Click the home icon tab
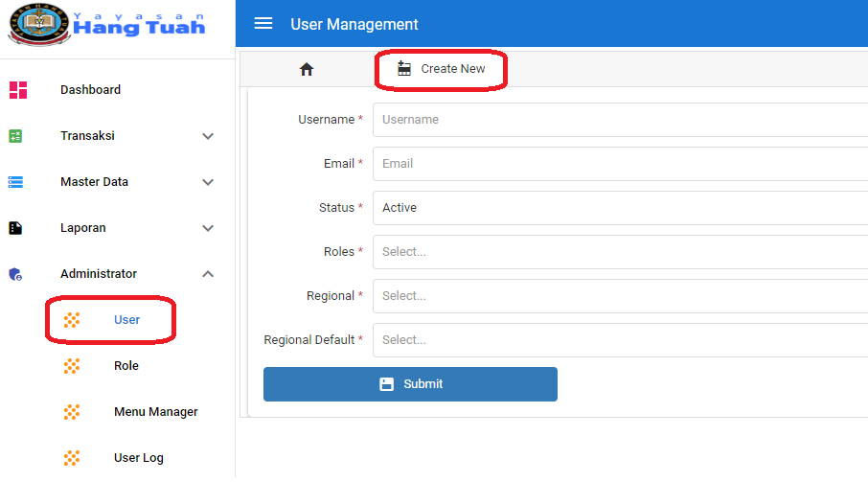The height and width of the screenshot is (482, 868). point(307,69)
